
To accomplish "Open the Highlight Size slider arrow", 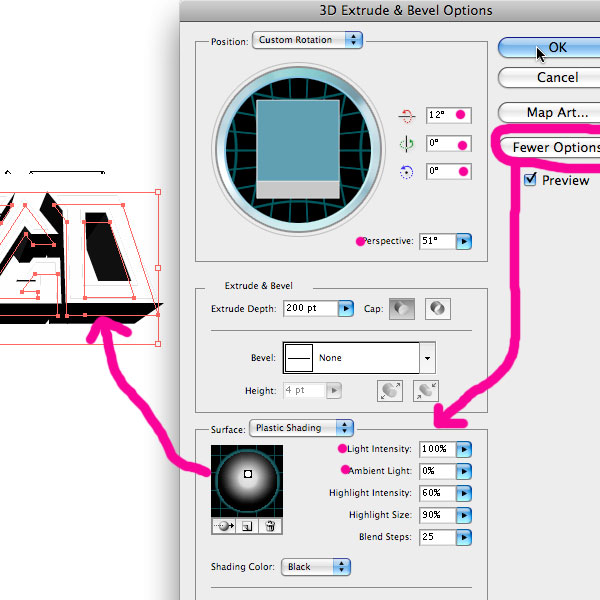I will [464, 515].
